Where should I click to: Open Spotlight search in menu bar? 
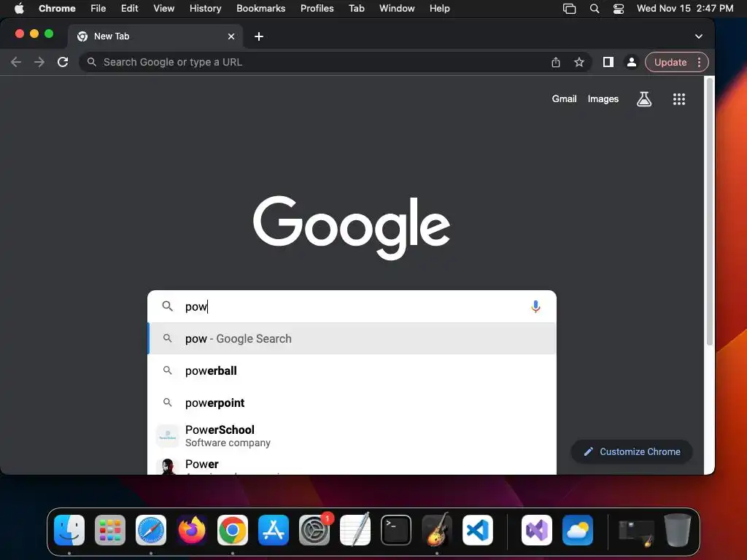[594, 9]
